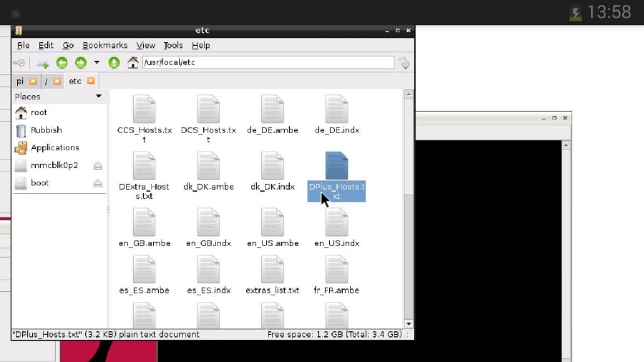Switch to the / tab
644x362 pixels.
click(x=46, y=81)
